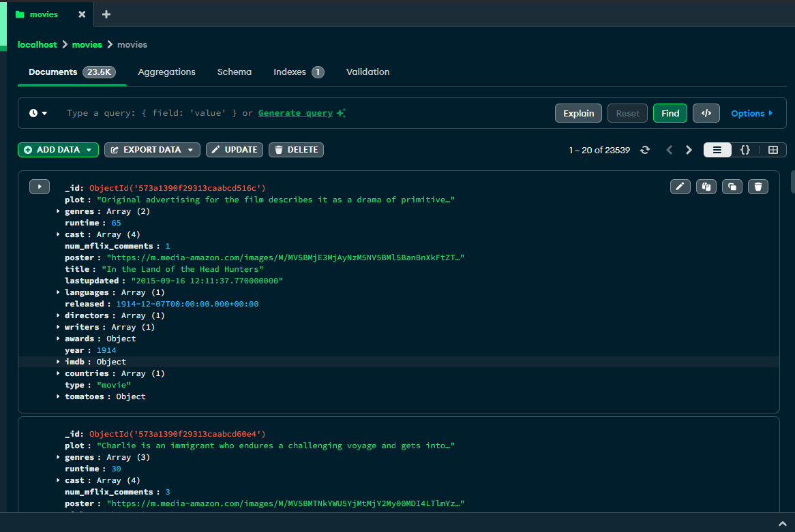Select the first document ObjectId
Image resolution: width=795 pixels, height=532 pixels.
click(x=177, y=188)
